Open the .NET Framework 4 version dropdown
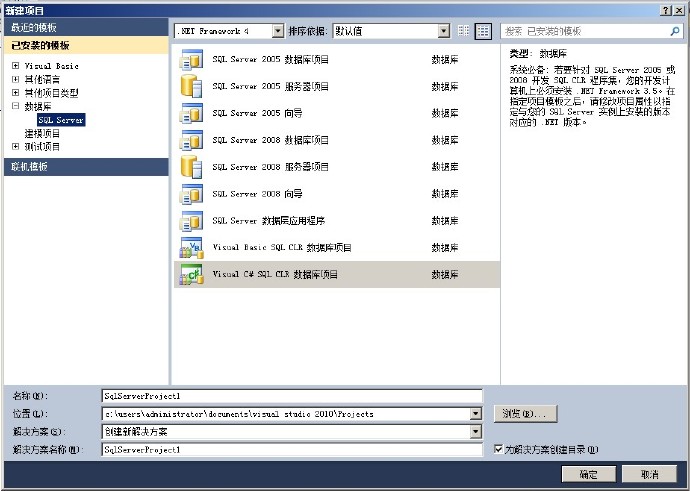 (x=278, y=31)
